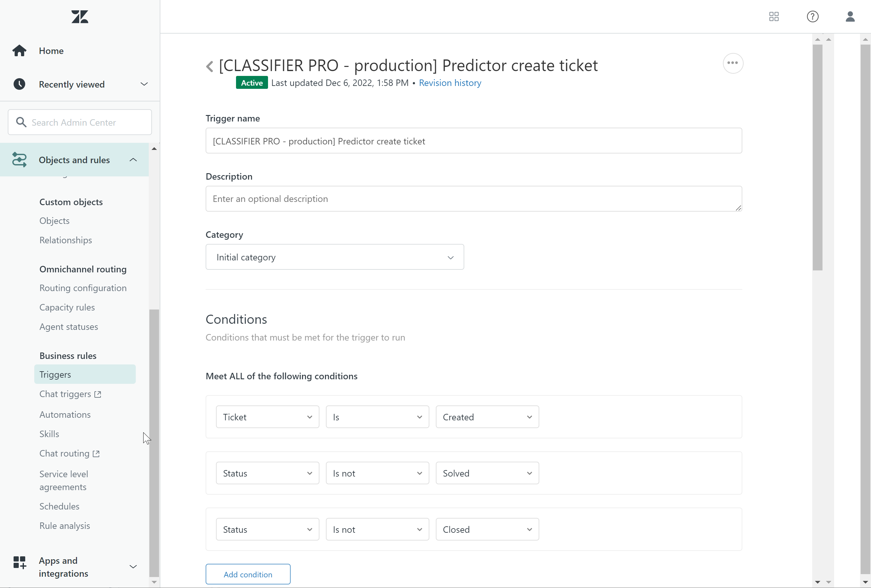
Task: Click the outer page scrollbar down arrow
Action: [865, 582]
